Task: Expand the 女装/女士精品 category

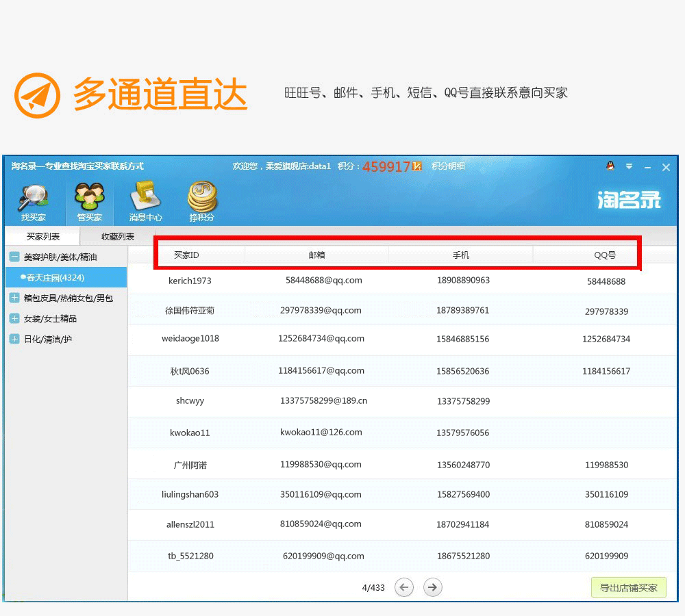Action: click(x=14, y=319)
